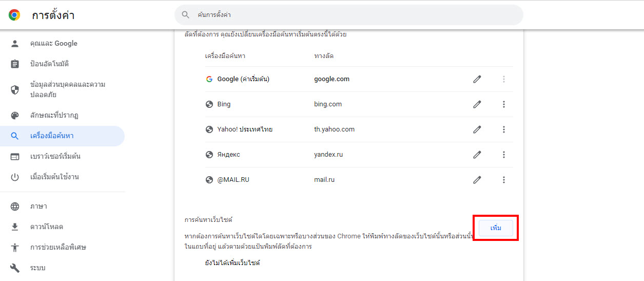Click the การตั้งค่า page title

point(53,15)
